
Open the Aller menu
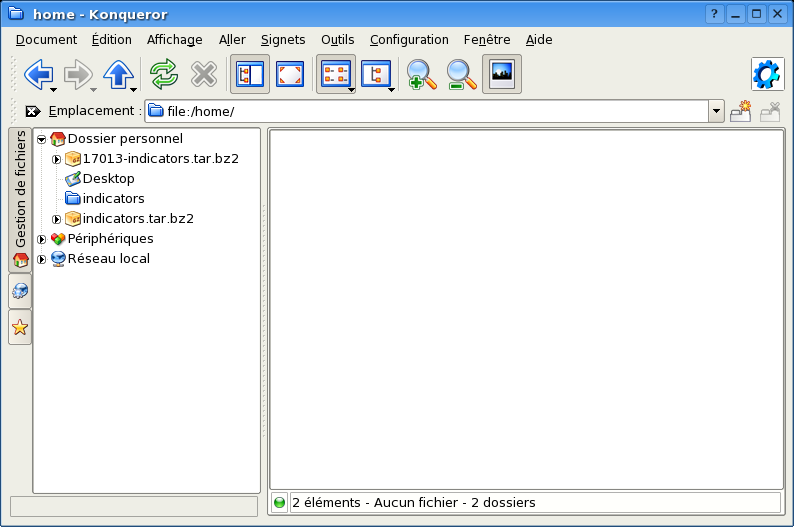click(232, 39)
